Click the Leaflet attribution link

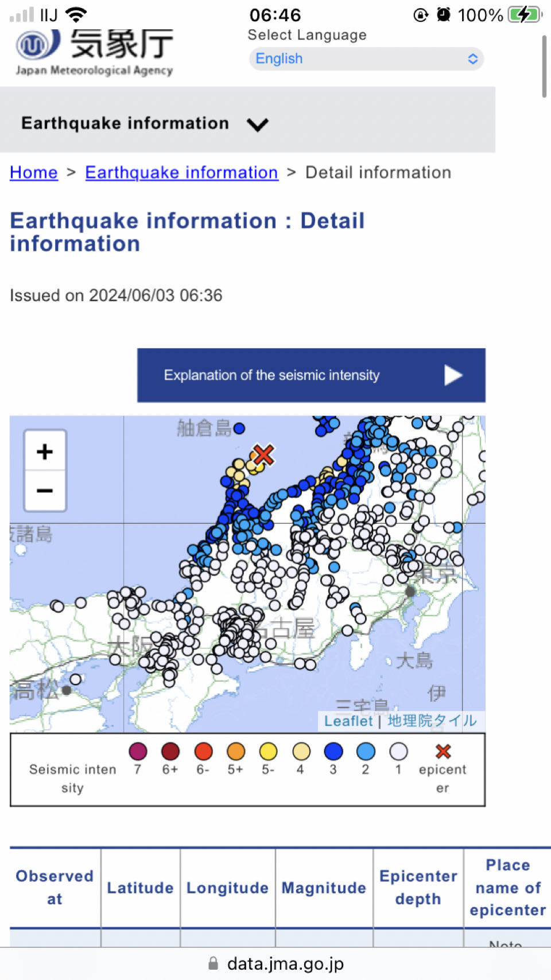348,721
